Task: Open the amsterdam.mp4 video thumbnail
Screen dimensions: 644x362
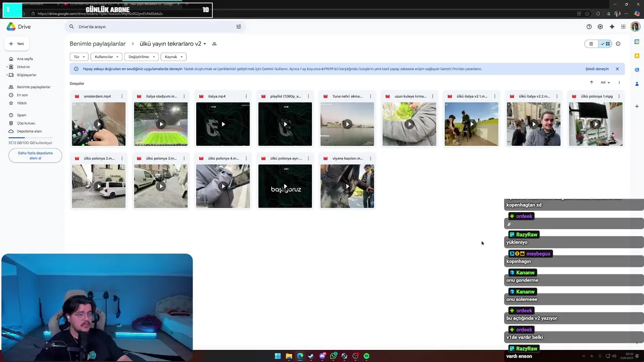Action: (x=99, y=124)
